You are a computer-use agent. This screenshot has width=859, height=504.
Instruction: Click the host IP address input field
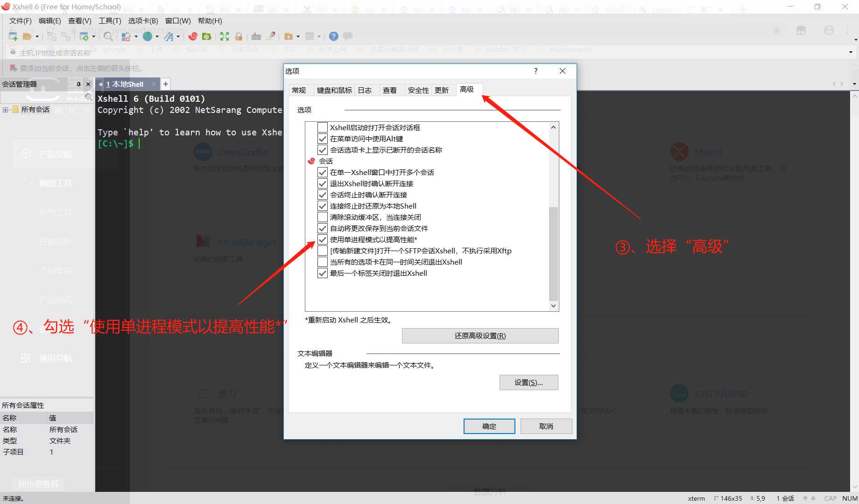pyautogui.click(x=429, y=52)
